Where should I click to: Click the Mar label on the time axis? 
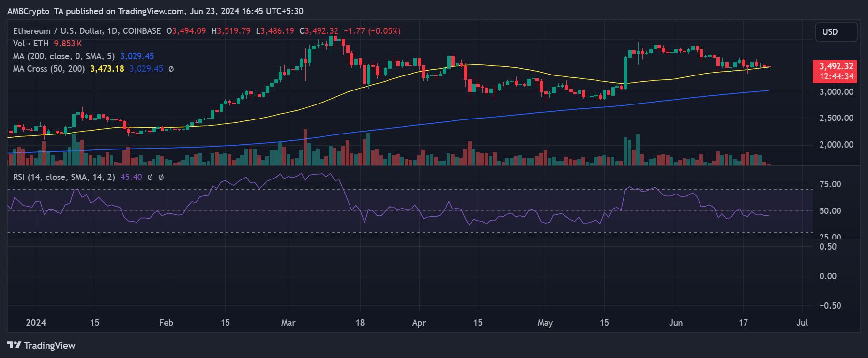pyautogui.click(x=288, y=323)
